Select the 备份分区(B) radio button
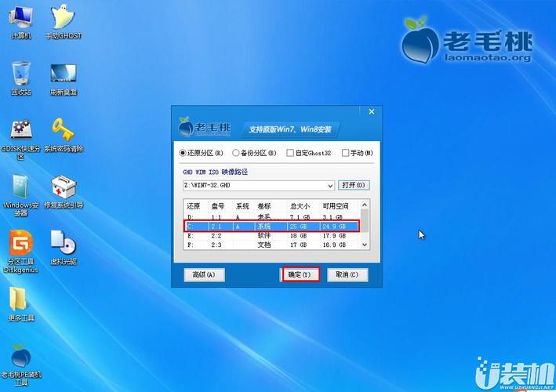 point(254,153)
